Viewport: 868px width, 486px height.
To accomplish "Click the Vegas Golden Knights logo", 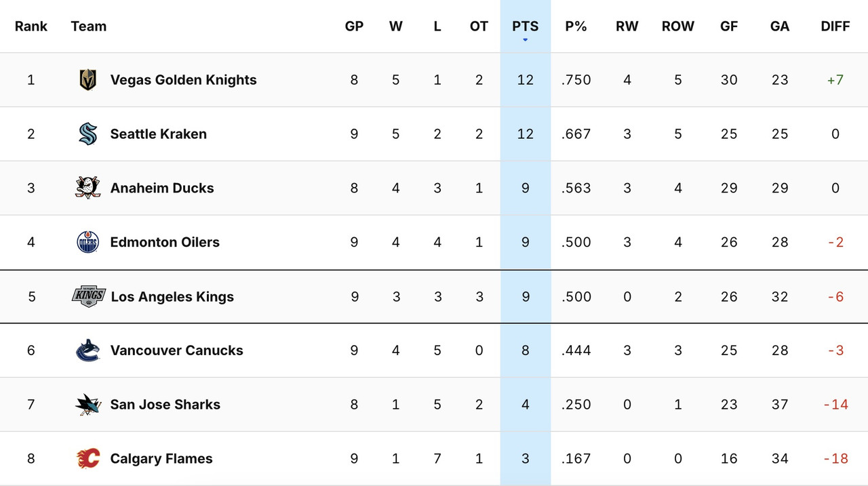I will 87,79.
